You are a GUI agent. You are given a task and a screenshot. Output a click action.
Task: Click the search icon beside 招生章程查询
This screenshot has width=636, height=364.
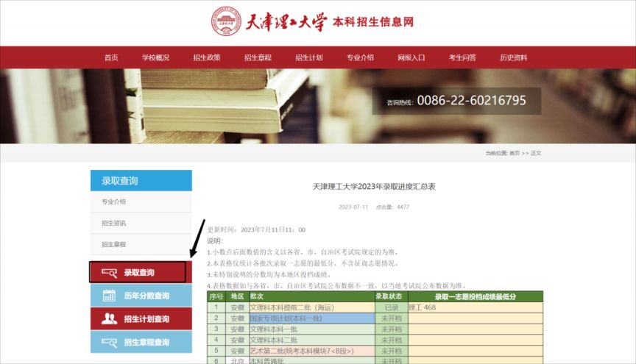tap(109, 343)
